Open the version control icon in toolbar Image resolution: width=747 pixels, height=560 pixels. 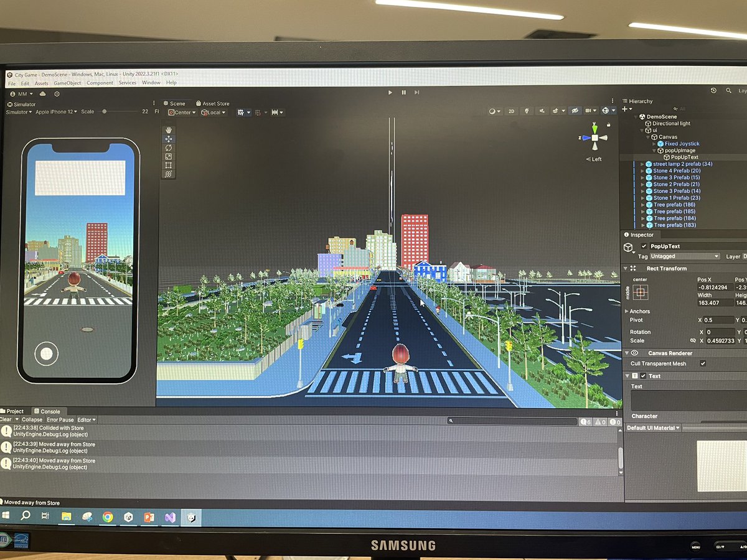pos(57,94)
